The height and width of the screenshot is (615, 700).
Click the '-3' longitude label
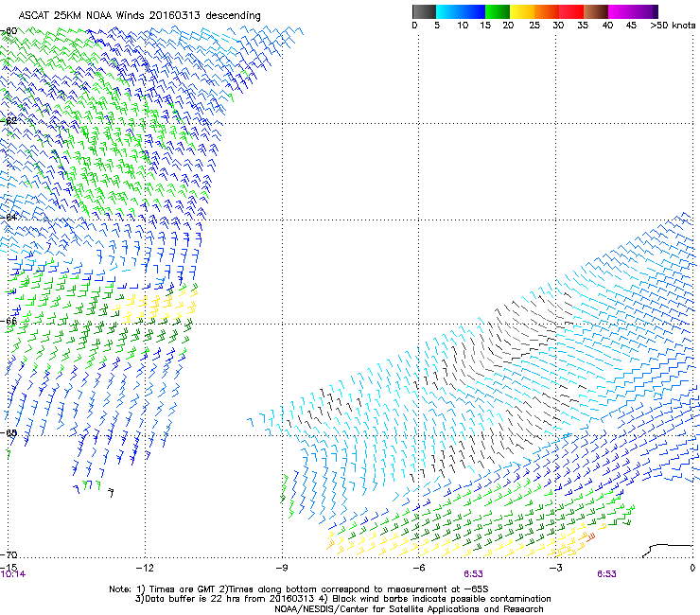(x=555, y=567)
